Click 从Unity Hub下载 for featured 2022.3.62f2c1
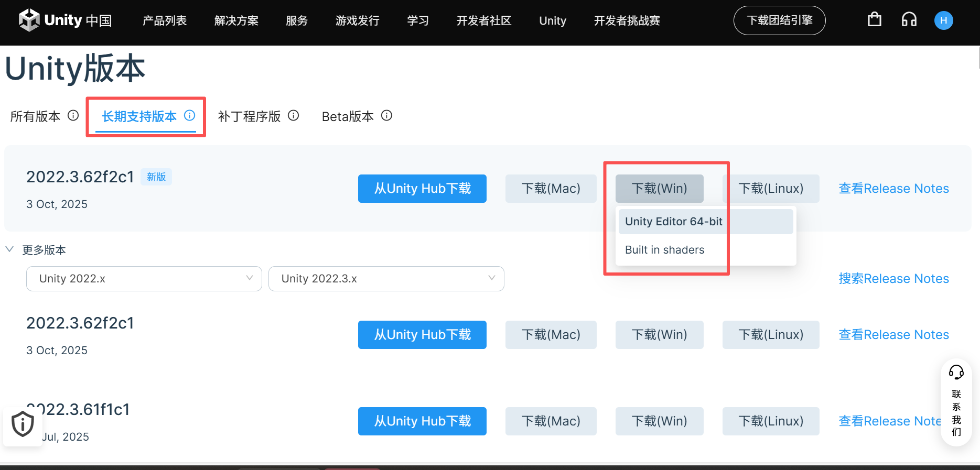The height and width of the screenshot is (470, 980). coord(422,189)
